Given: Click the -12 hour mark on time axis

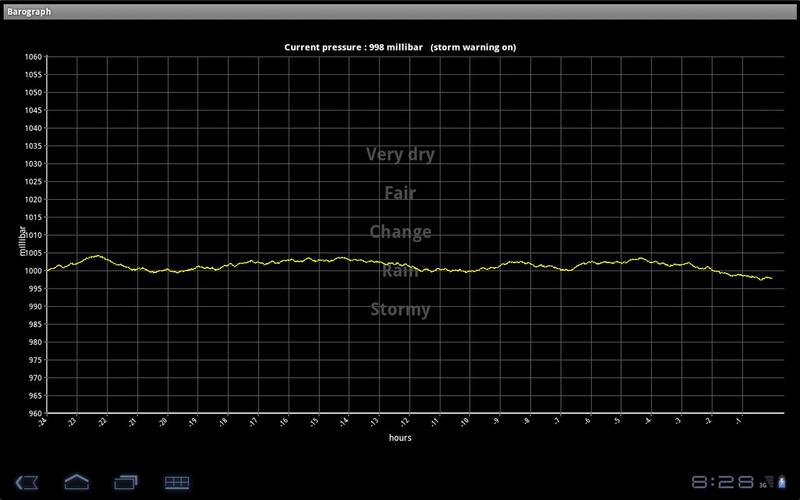Looking at the screenshot, I should 406,422.
